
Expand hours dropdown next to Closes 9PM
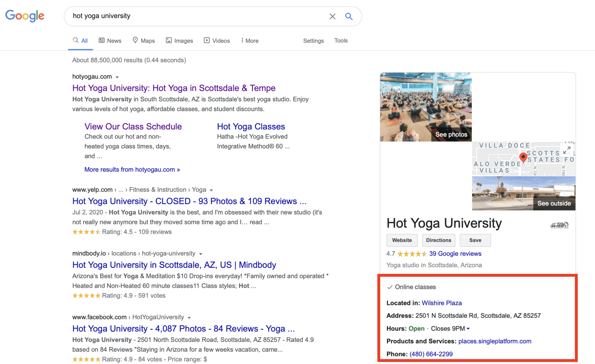click(x=468, y=329)
